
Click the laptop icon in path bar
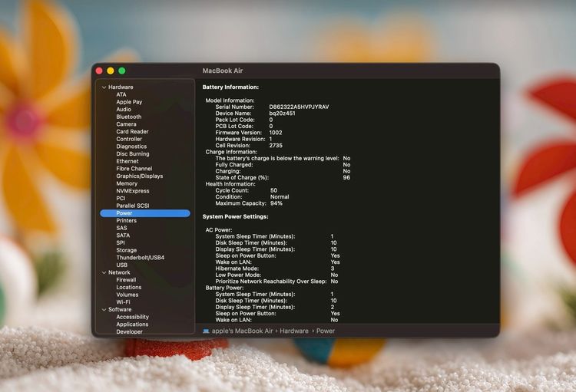206,331
